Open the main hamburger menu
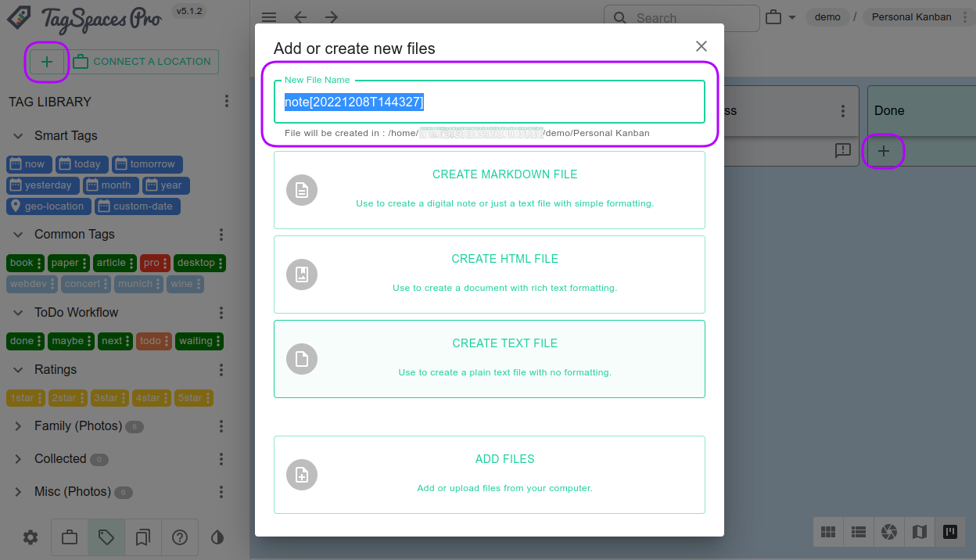This screenshot has height=560, width=976. pos(268,16)
